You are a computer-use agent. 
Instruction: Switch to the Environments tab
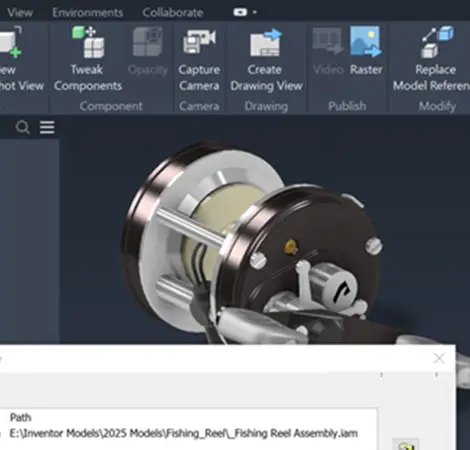click(88, 13)
